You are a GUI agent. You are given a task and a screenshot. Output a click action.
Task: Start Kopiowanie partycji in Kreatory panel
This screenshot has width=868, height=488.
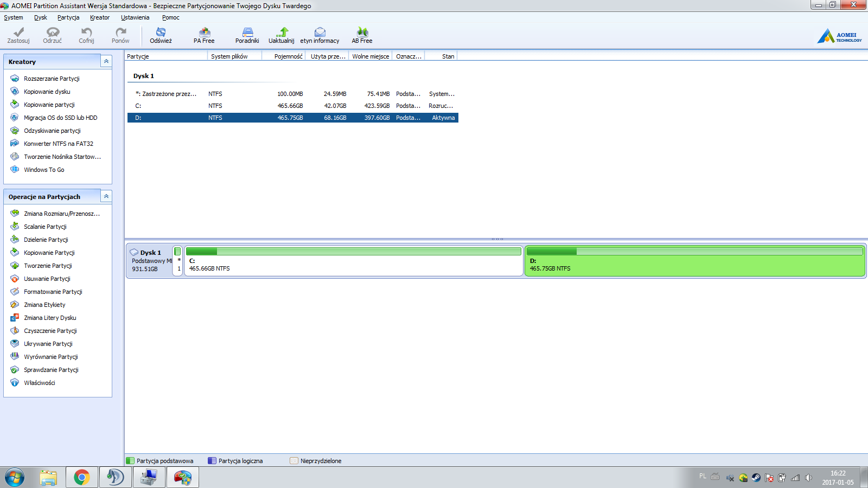pos(49,105)
